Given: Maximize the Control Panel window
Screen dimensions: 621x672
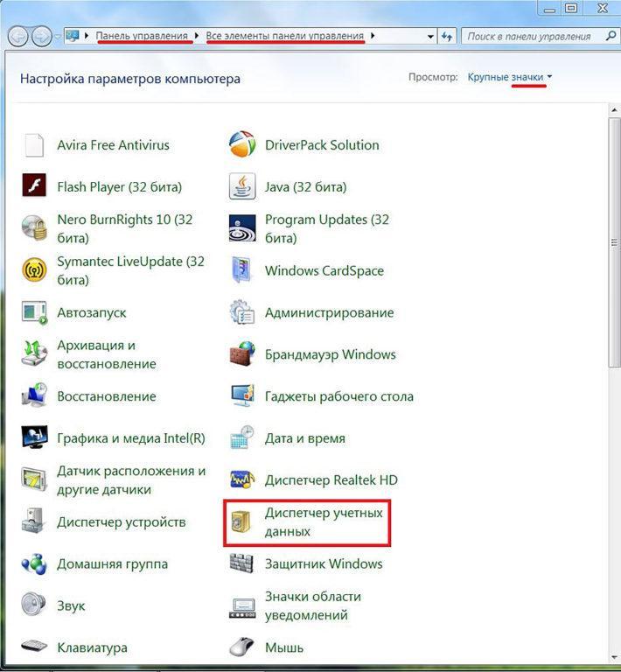Looking at the screenshot, I should [571, 8].
